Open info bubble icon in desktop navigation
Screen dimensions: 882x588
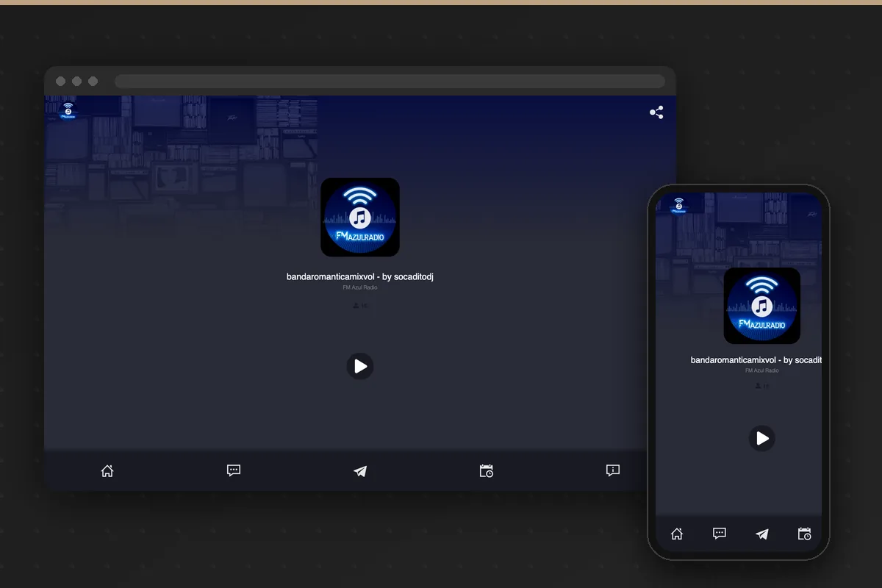click(x=613, y=470)
